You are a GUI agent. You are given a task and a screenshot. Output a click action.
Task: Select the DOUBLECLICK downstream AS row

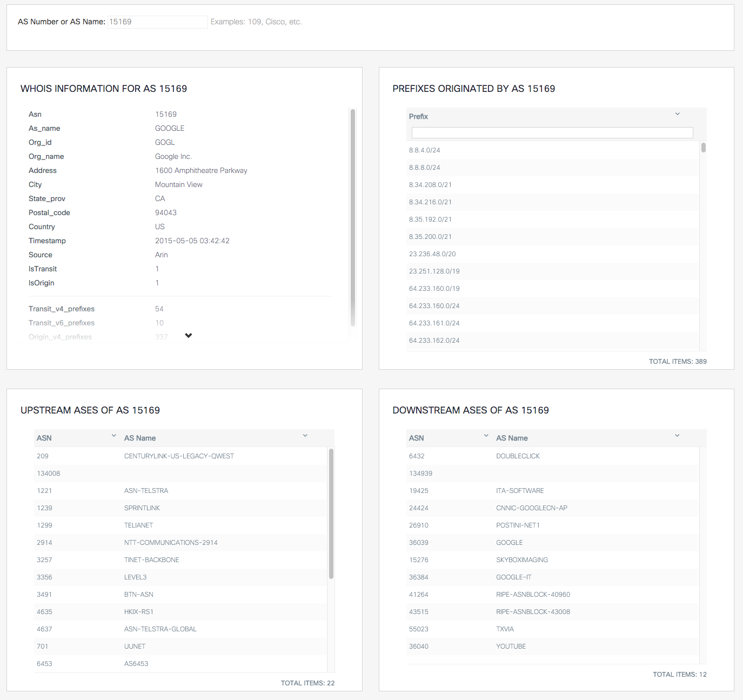coord(552,456)
